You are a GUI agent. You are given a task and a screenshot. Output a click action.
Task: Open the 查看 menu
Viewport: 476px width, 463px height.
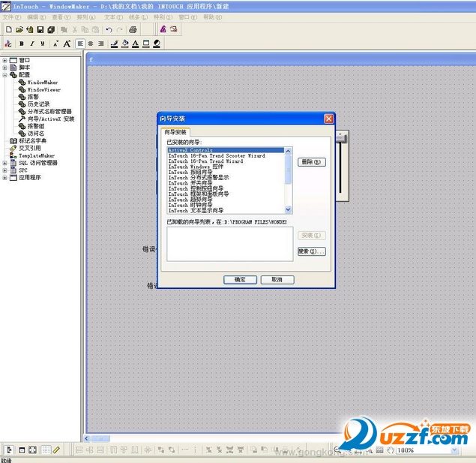pos(61,17)
